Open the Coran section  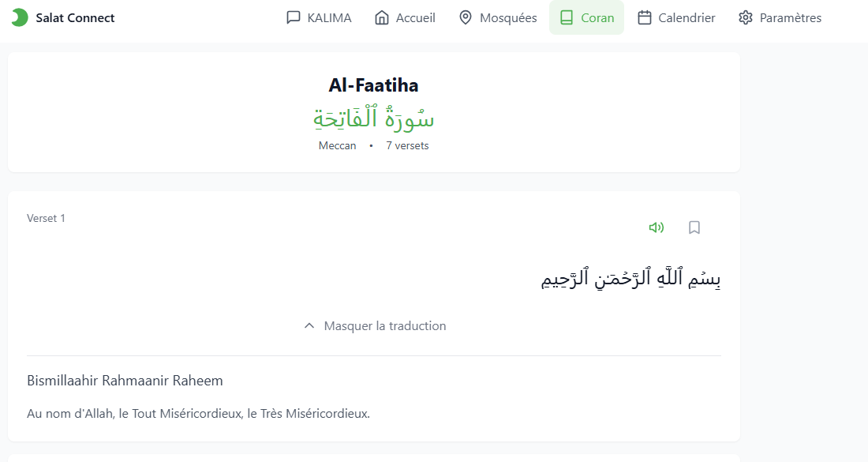point(586,17)
